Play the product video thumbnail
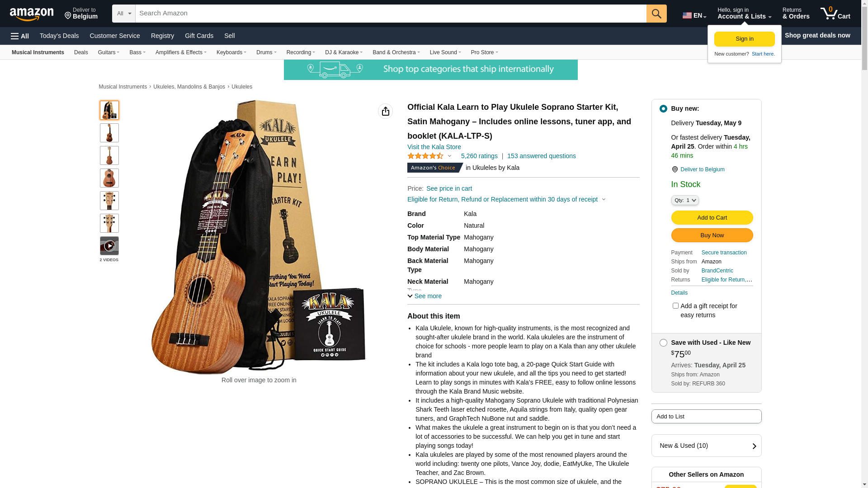 (x=109, y=246)
